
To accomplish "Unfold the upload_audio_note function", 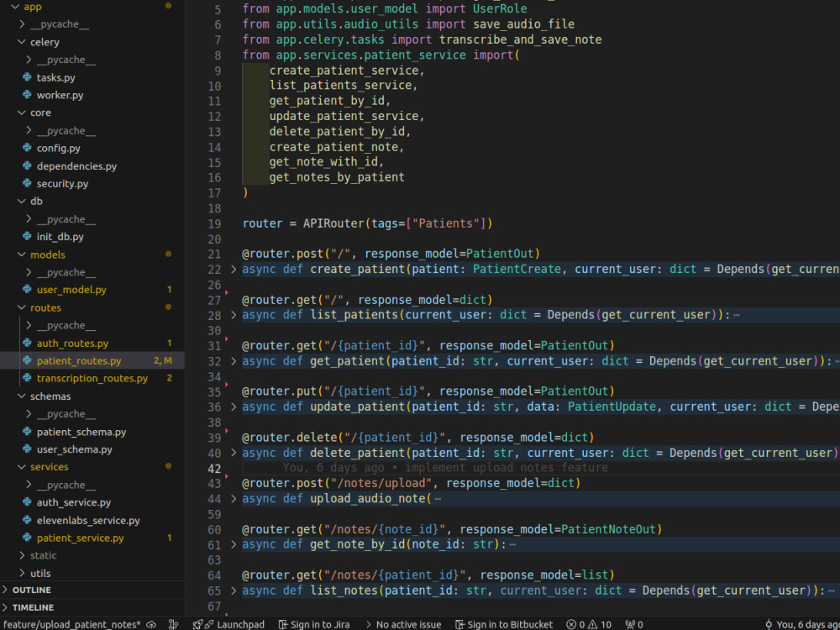I will pyautogui.click(x=234, y=499).
